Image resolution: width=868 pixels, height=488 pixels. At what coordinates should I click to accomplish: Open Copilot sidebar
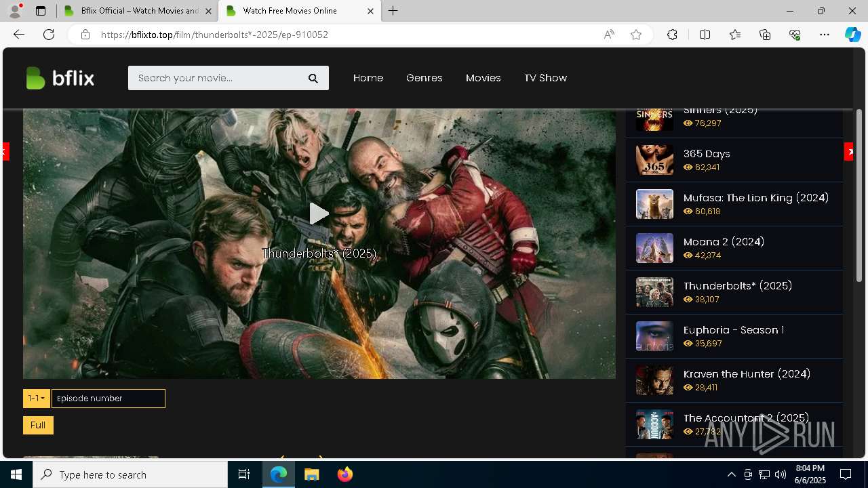point(852,35)
